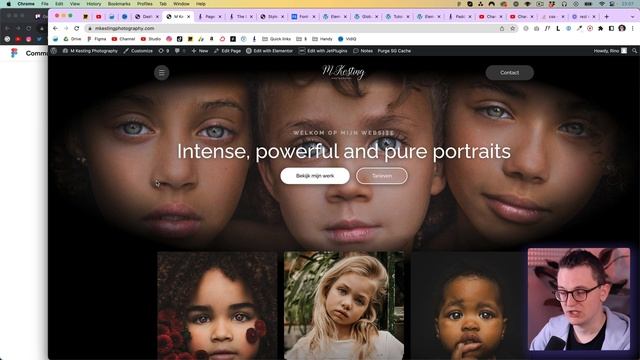Open portrait thumbnail of blonde girl
640x360 pixels.
pyautogui.click(x=344, y=305)
